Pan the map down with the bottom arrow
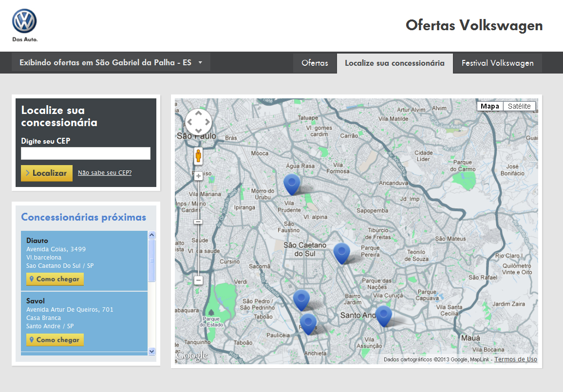563x392 pixels. (199, 131)
